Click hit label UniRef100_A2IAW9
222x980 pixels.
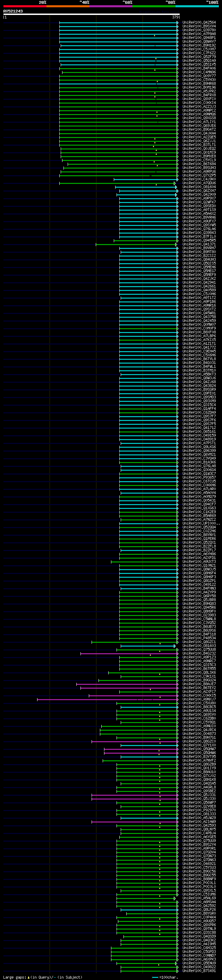coord(199,822)
